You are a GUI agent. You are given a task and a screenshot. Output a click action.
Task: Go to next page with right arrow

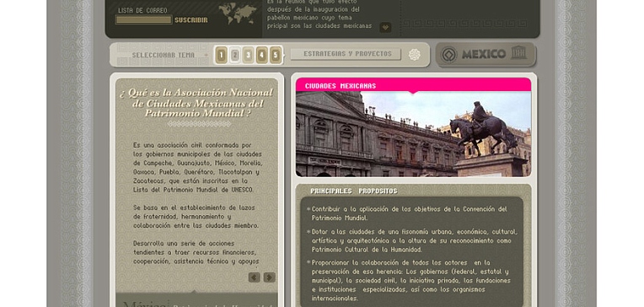(x=270, y=277)
